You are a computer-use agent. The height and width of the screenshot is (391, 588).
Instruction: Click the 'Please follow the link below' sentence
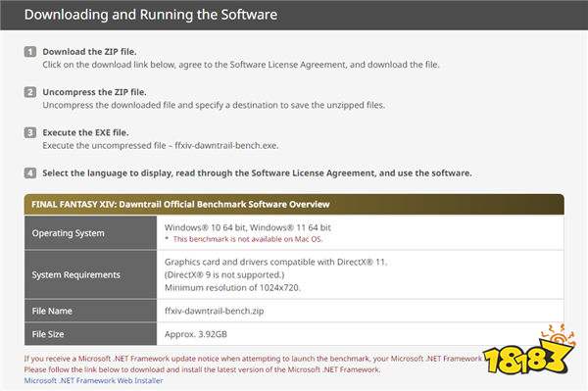202,369
